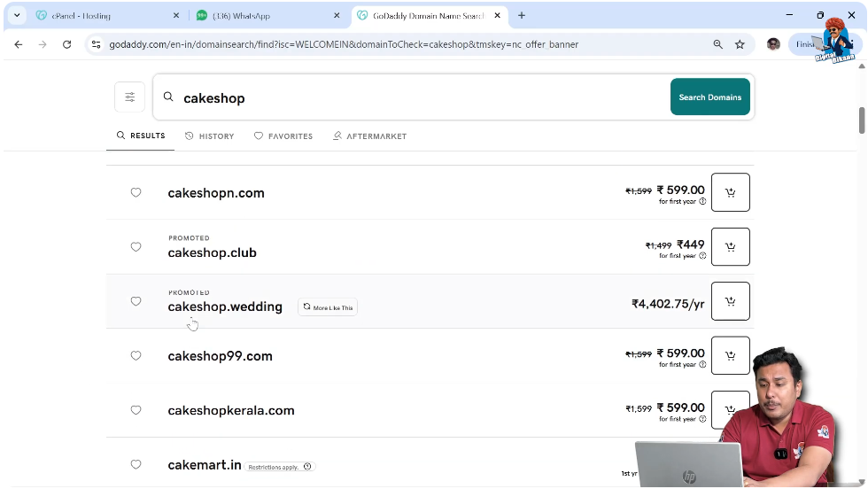868x489 pixels.
Task: Click ₹ 599.00 price for cakeshopn.com
Action: tap(680, 190)
